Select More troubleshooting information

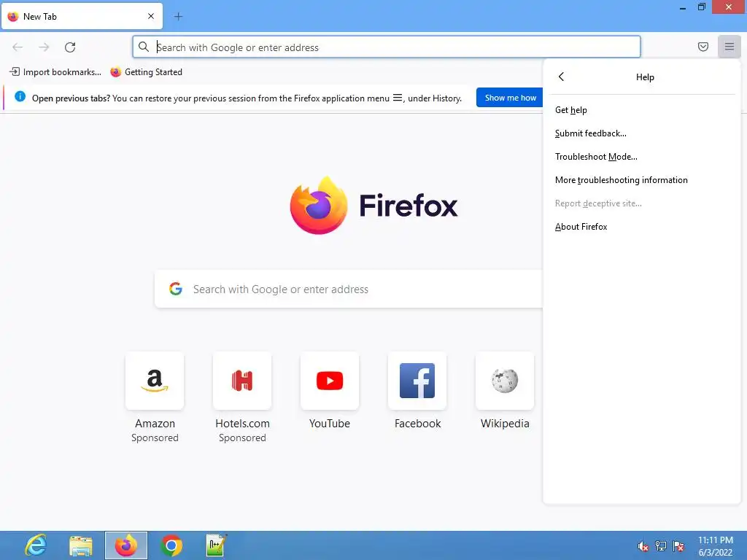pos(642,180)
